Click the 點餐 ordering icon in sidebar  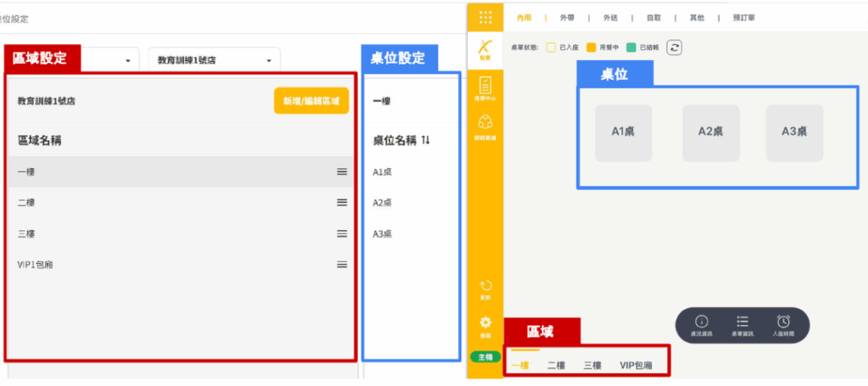485,49
